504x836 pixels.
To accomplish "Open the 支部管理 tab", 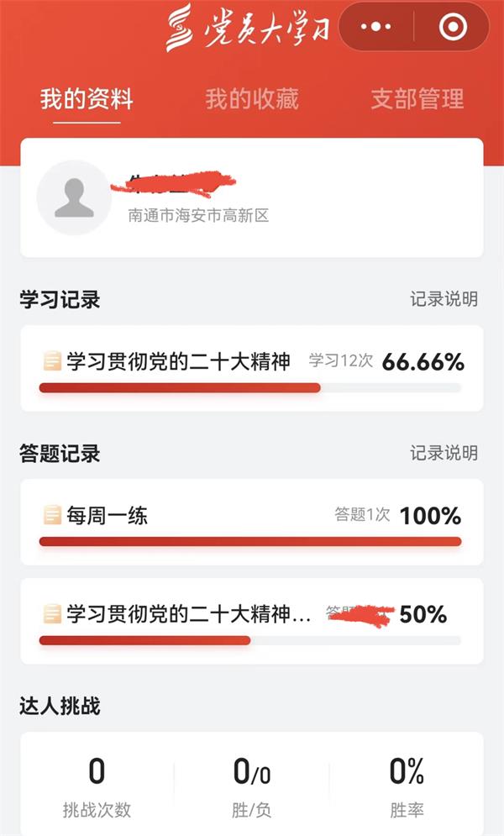I will [417, 99].
